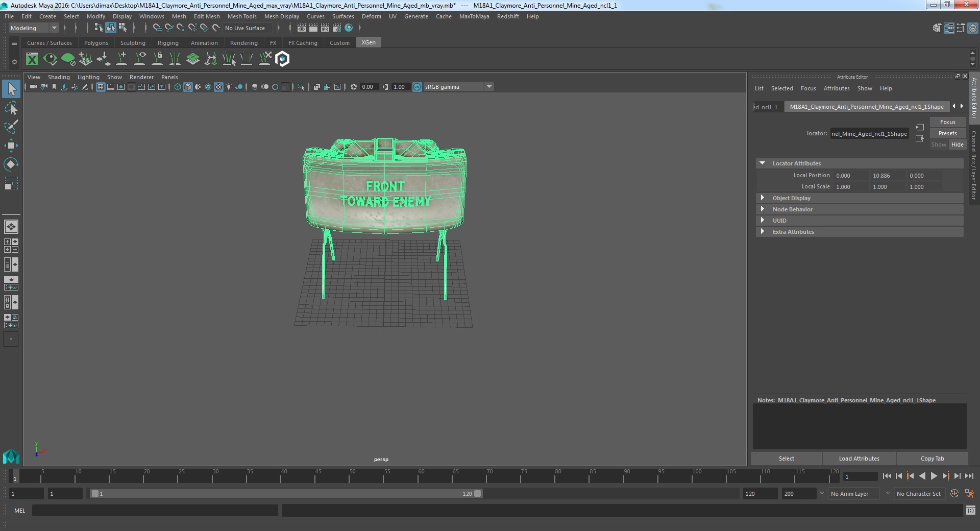This screenshot has height=531, width=980.
Task: Choose the Move tool
Action: click(11, 146)
